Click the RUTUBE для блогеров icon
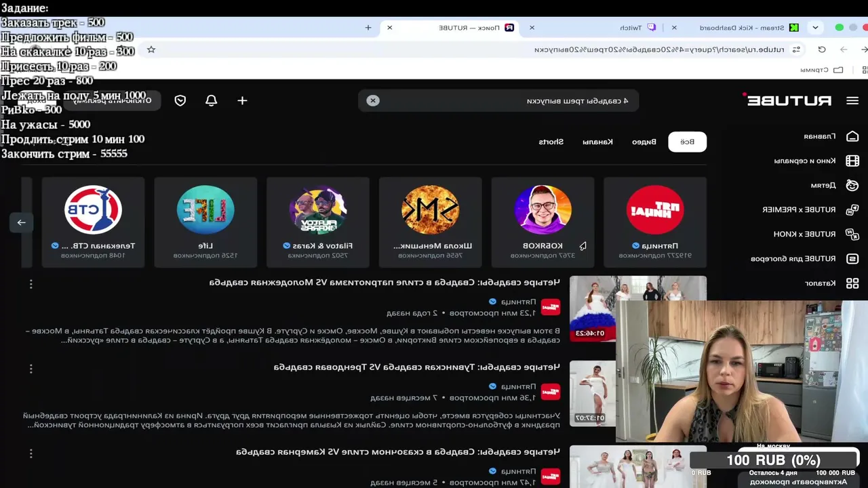868x488 pixels. [852, 258]
